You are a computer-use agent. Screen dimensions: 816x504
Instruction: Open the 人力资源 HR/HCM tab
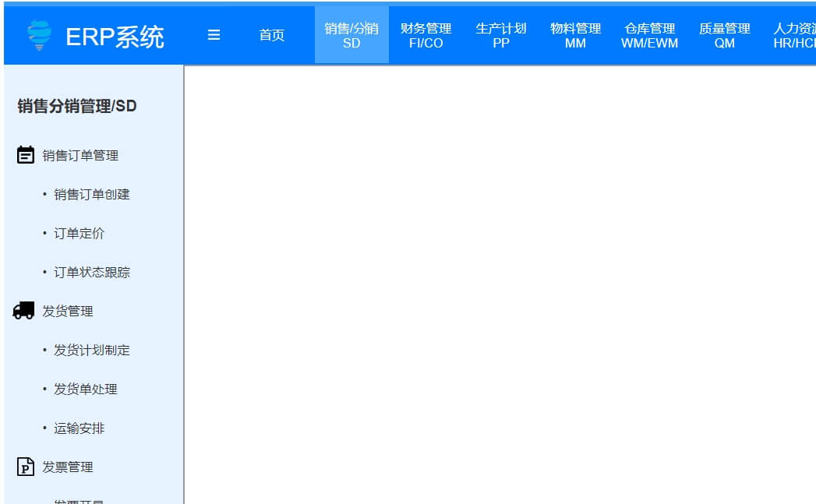click(x=793, y=35)
